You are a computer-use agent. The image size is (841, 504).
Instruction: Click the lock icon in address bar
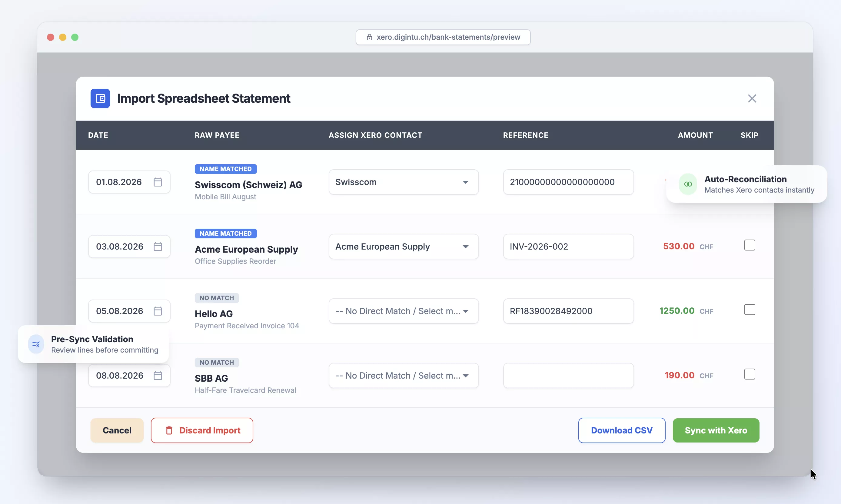coord(370,37)
